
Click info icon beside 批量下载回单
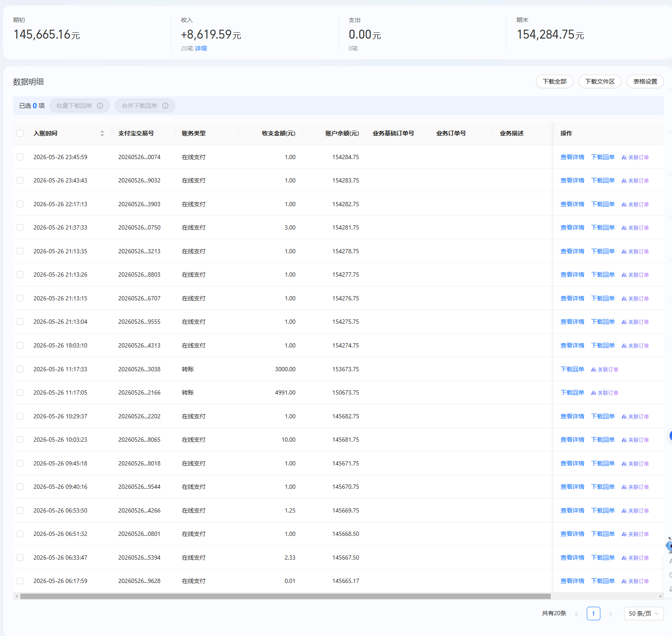pos(100,106)
